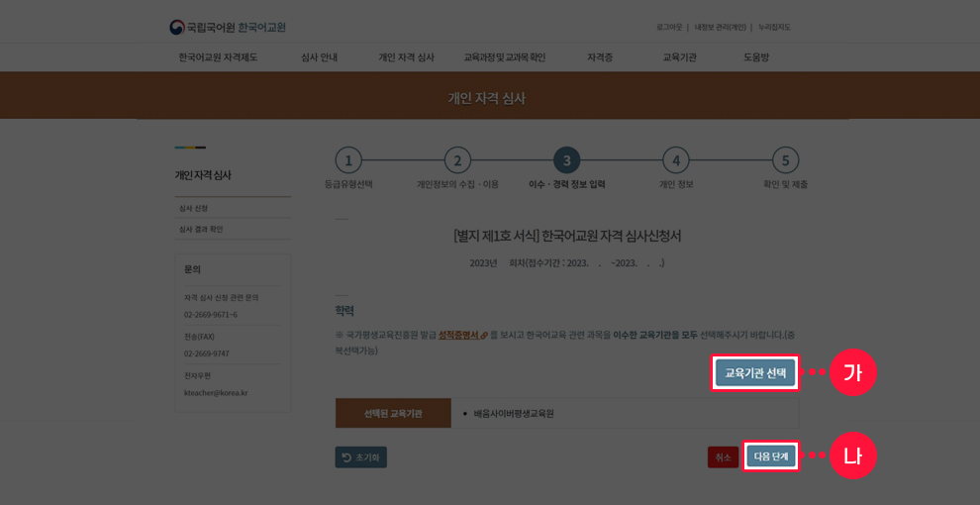Click the 국립국어원 한국어교원 logo
Viewport: 980px width, 505px height.
(x=227, y=27)
